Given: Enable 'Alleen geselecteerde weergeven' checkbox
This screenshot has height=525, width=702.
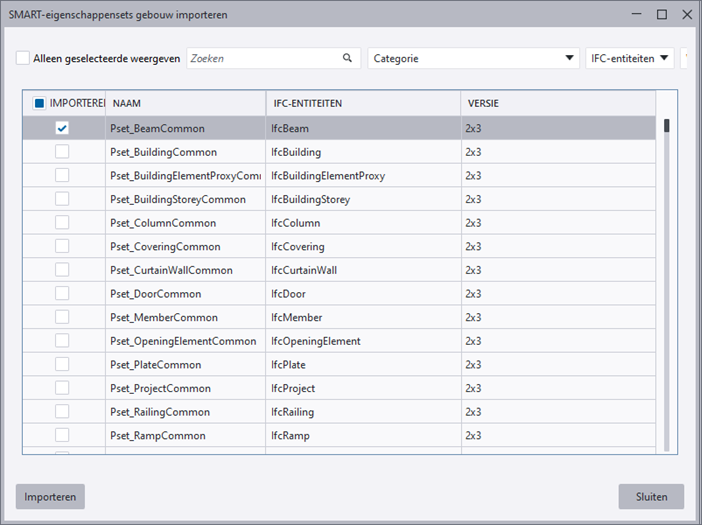Looking at the screenshot, I should point(23,59).
